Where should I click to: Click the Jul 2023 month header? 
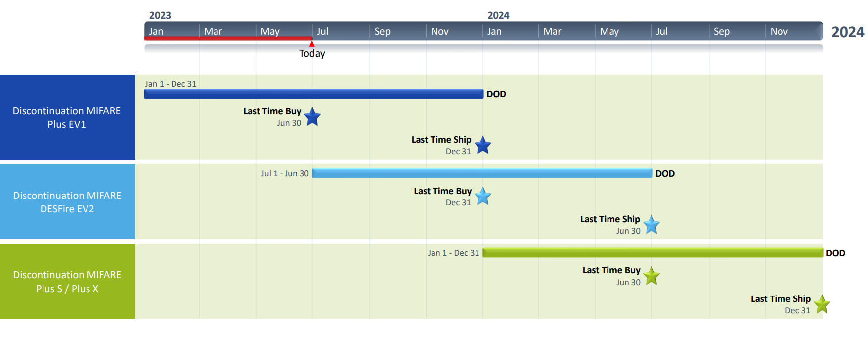pos(323,31)
